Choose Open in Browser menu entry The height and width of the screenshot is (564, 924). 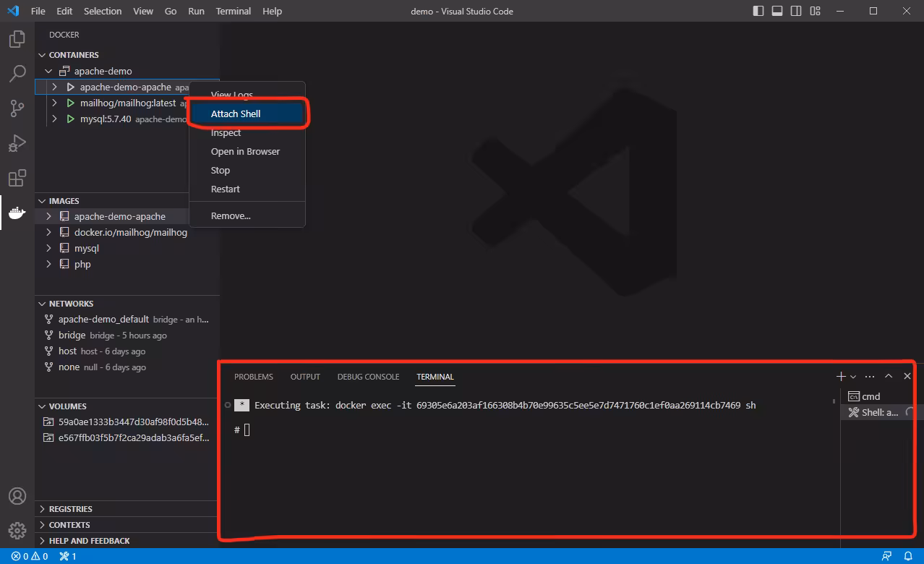[247, 151]
